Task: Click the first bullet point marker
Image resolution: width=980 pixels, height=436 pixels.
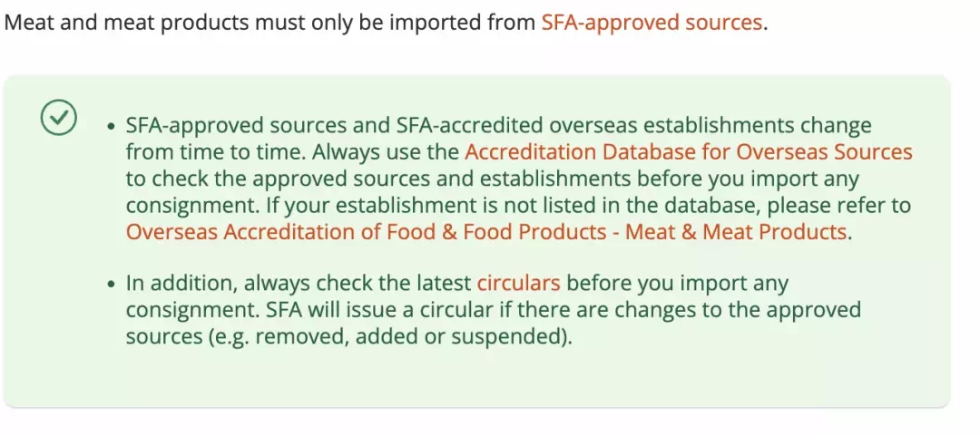Action: tap(112, 127)
